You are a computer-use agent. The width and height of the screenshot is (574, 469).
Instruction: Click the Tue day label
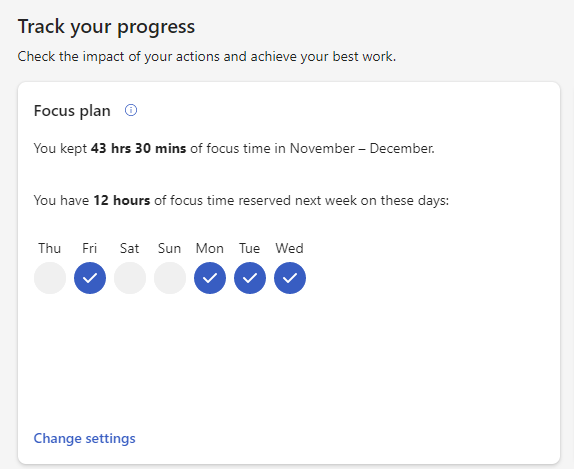click(x=250, y=248)
